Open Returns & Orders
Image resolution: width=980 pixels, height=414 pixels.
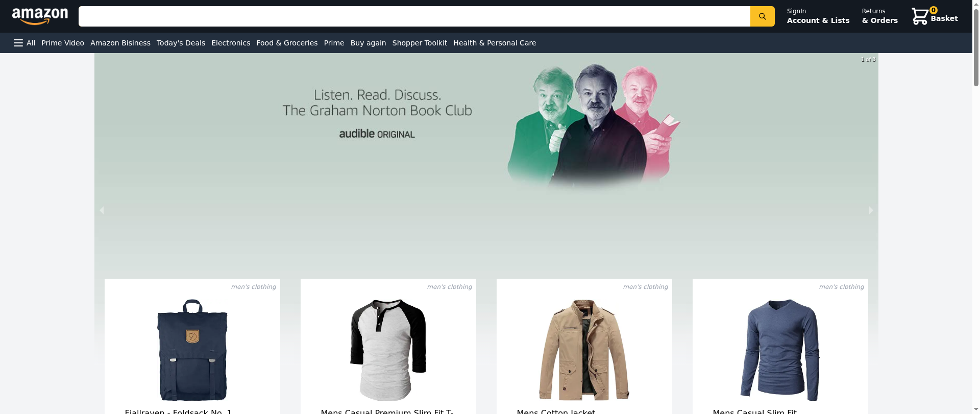(879, 16)
